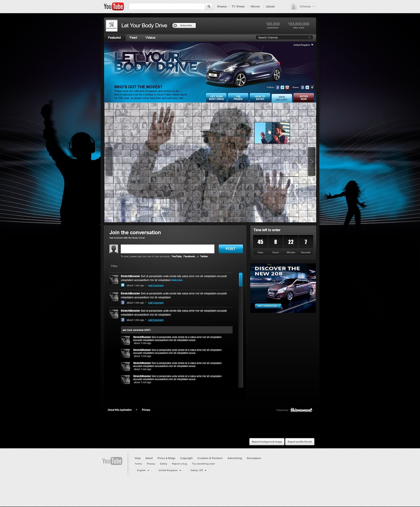The image size is (420, 507).
Task: Follow Peugeot on YouTube icon
Action: [287, 88]
